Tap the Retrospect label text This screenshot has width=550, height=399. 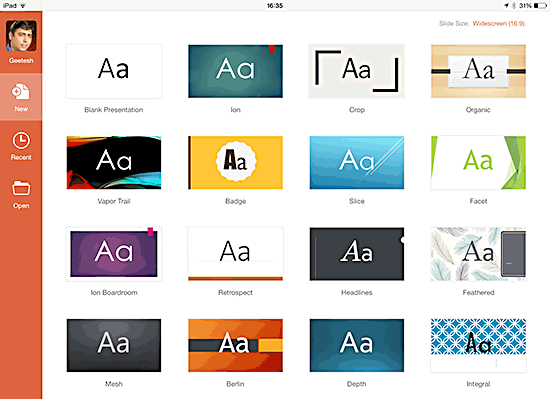click(x=235, y=292)
